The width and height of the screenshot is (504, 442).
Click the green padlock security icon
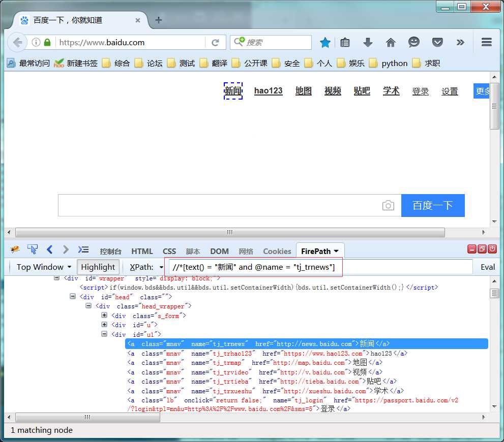pos(47,42)
